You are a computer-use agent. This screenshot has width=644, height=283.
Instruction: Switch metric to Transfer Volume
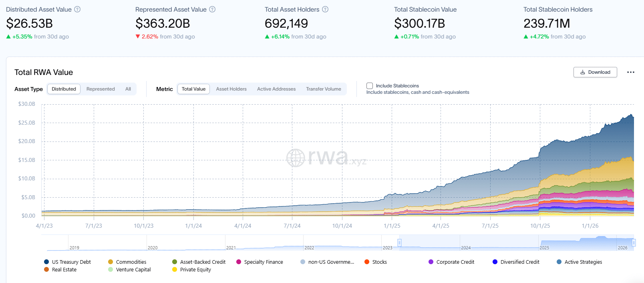pyautogui.click(x=324, y=89)
